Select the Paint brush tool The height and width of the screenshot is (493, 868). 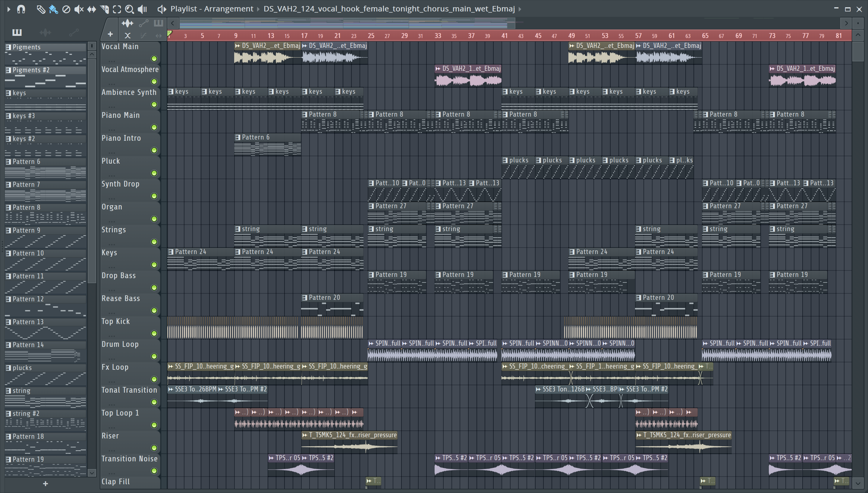(53, 9)
